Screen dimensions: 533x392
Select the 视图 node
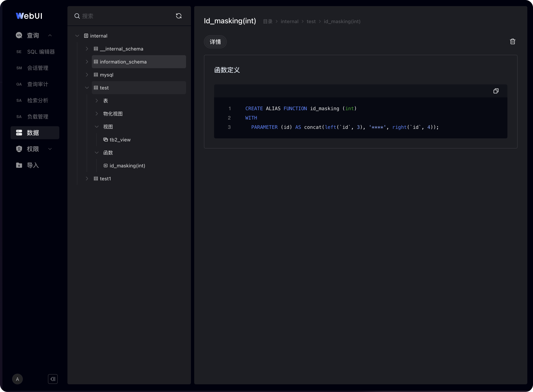point(108,127)
